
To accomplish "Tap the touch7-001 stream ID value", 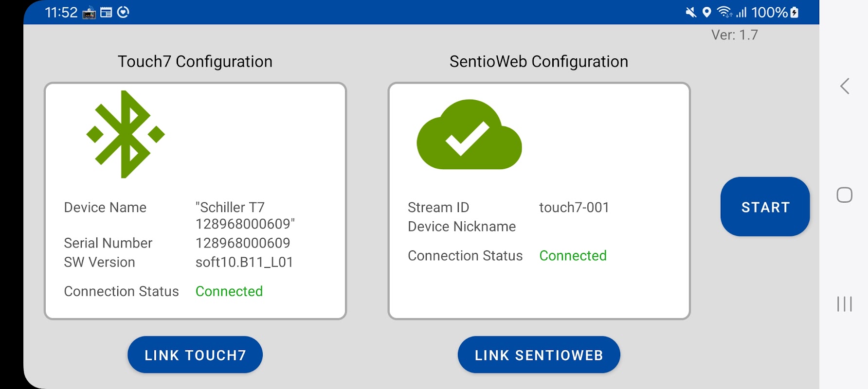I will (x=574, y=208).
